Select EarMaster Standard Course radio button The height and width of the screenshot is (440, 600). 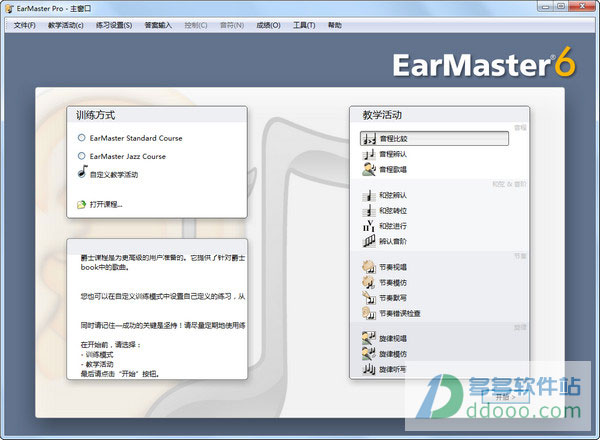point(82,137)
